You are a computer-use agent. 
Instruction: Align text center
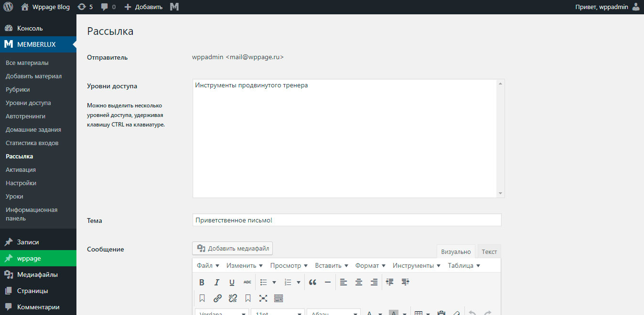[359, 282]
